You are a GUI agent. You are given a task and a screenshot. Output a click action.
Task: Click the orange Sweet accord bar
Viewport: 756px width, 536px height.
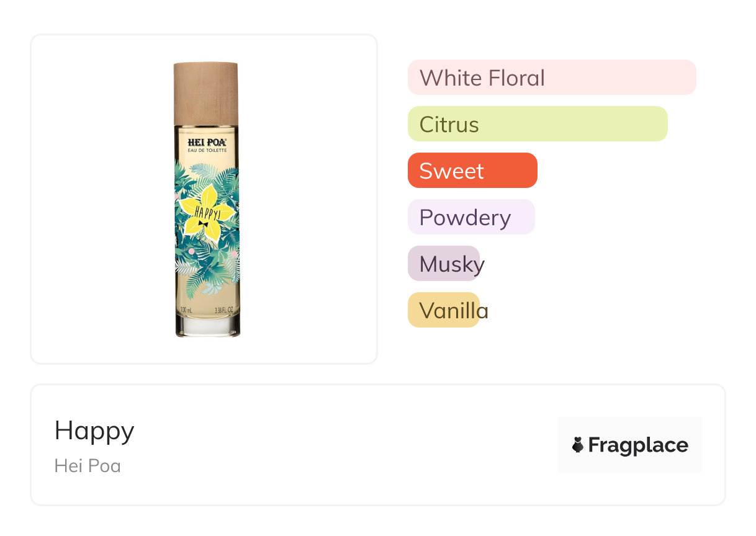click(472, 171)
